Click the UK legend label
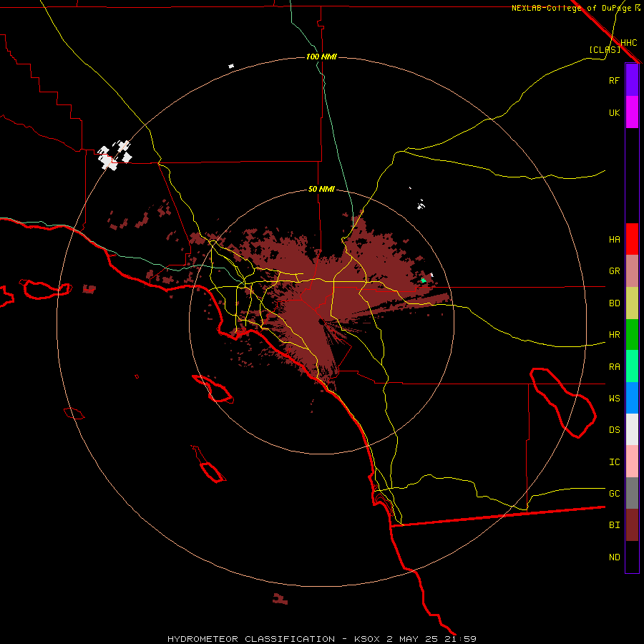 click(x=614, y=112)
